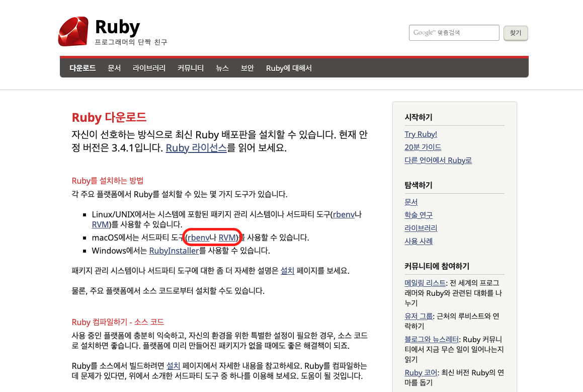Click the red Ruby gem logo

(73, 31)
